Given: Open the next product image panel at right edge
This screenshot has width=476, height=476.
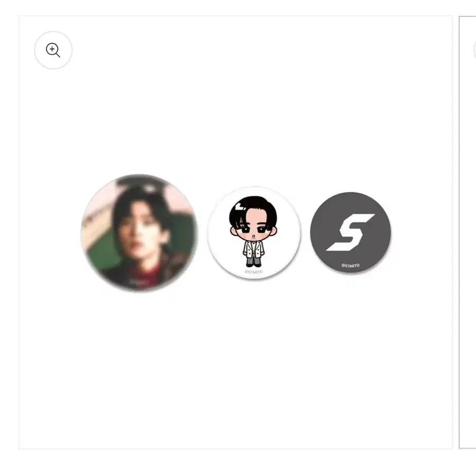Looking at the screenshot, I should [x=468, y=232].
